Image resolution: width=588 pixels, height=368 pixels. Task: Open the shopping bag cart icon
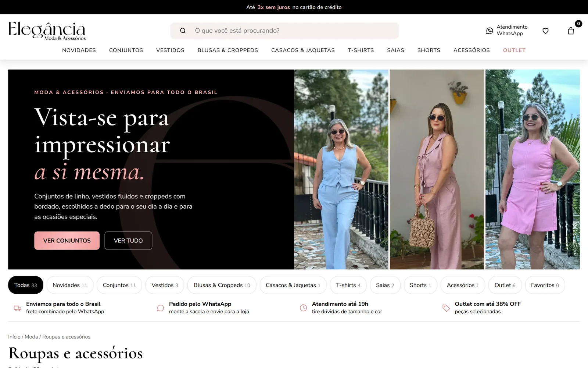(x=571, y=31)
